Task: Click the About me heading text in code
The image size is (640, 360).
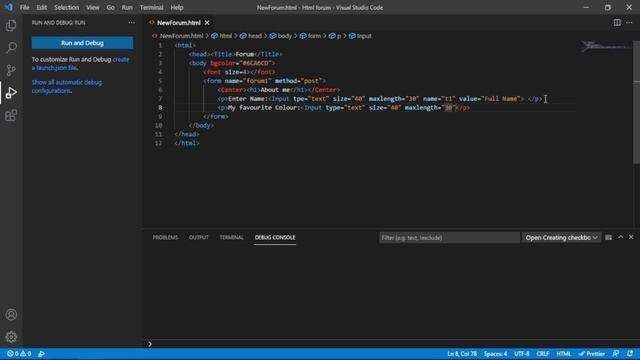Action: click(275, 90)
